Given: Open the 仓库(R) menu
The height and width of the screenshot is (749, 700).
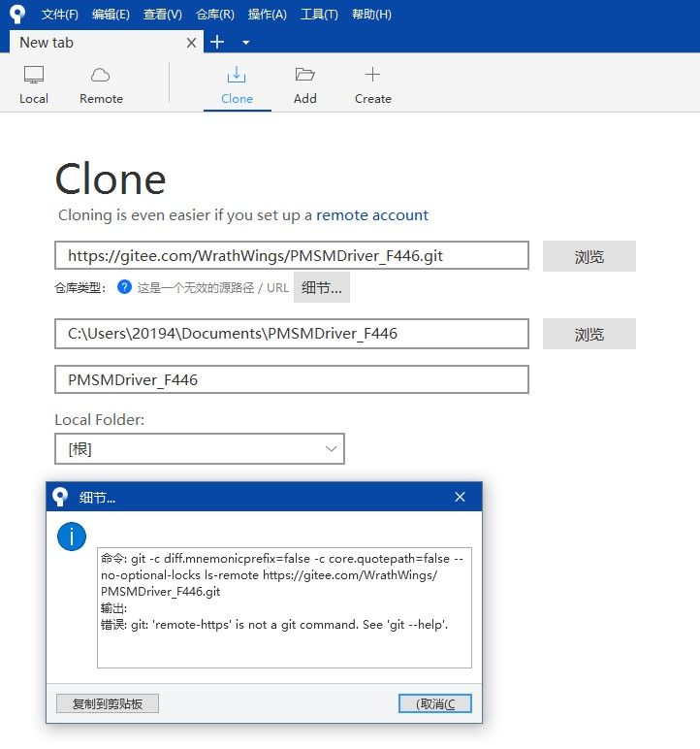Looking at the screenshot, I should (x=214, y=15).
